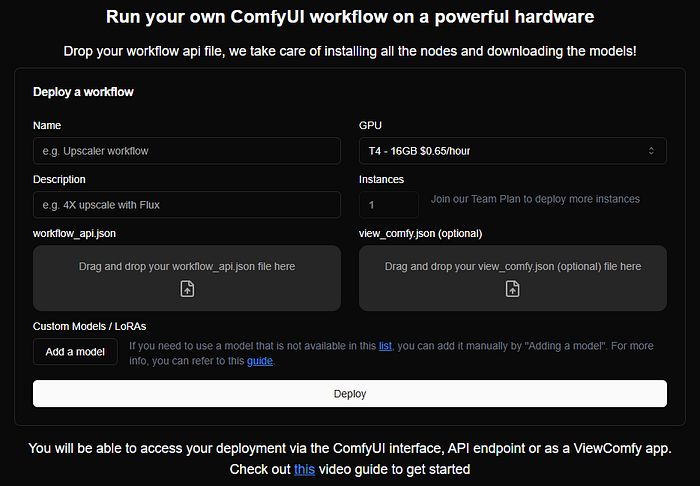Viewport: 700px width, 486px height.
Task: Open the 'guide' link for custom models
Action: 260,361
